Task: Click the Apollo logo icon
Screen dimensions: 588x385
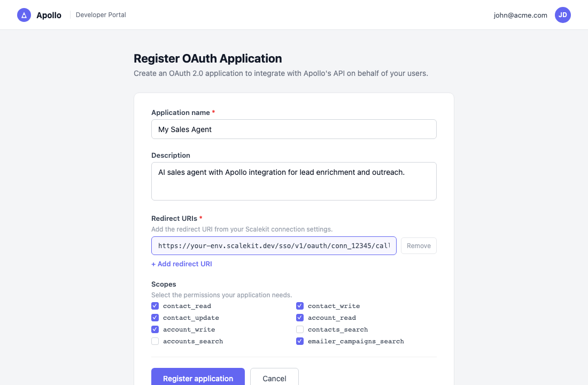Action: click(24, 15)
